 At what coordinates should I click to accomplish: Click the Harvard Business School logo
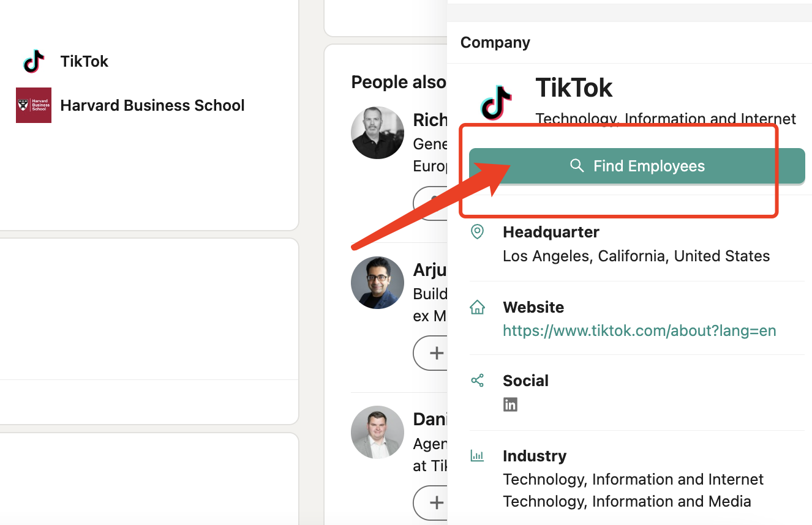tap(34, 105)
